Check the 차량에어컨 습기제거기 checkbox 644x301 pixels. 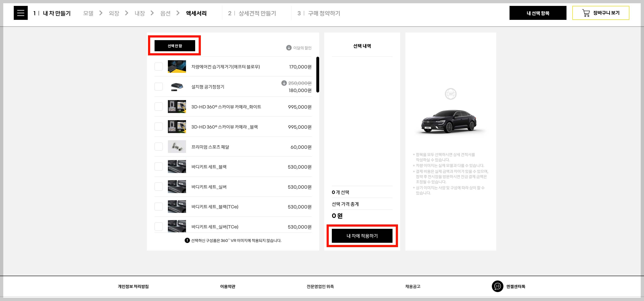pos(158,67)
